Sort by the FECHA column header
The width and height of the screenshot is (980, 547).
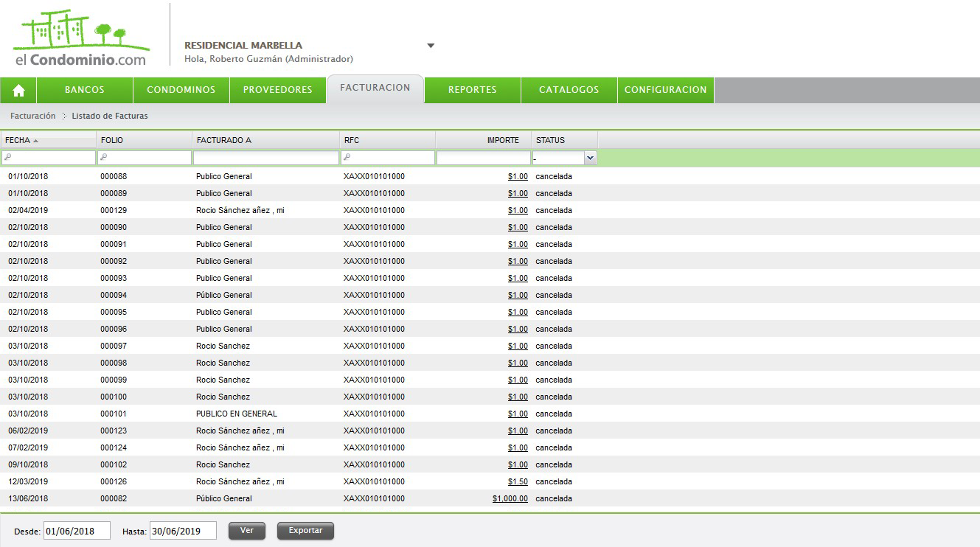48,140
